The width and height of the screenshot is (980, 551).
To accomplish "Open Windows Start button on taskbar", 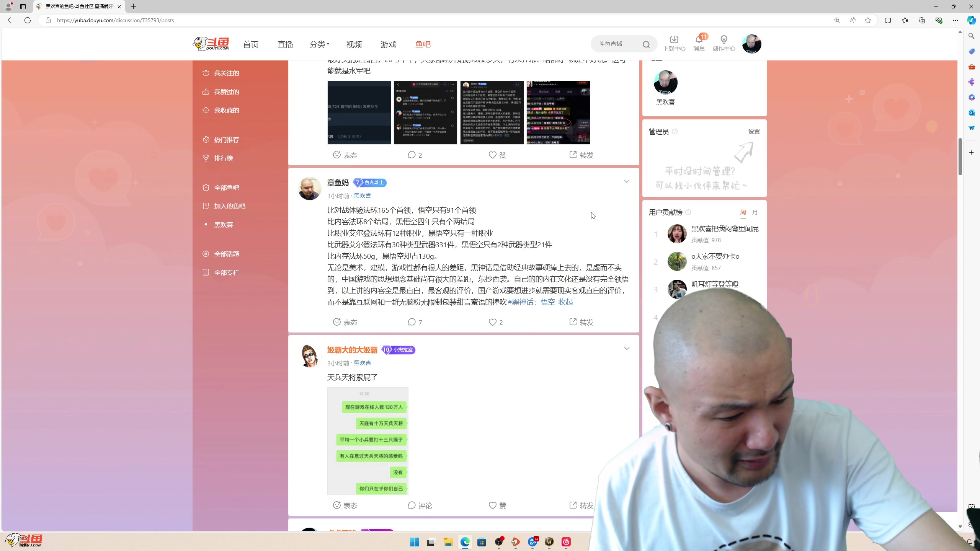I will pos(414,542).
